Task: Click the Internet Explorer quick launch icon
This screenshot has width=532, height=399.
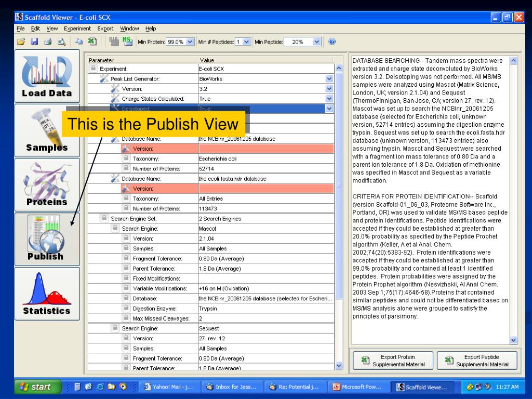Action: 100,387
